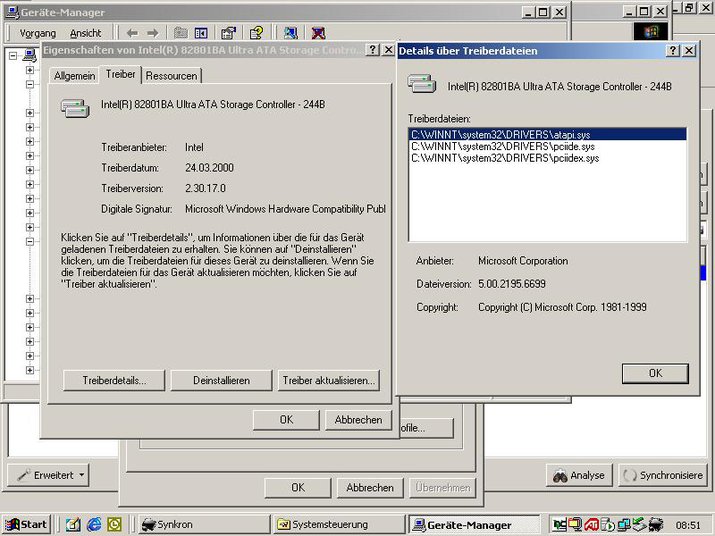This screenshot has width=715, height=536.
Task: Select atapi.sys in the Treiberdateien list
Action: [548, 135]
